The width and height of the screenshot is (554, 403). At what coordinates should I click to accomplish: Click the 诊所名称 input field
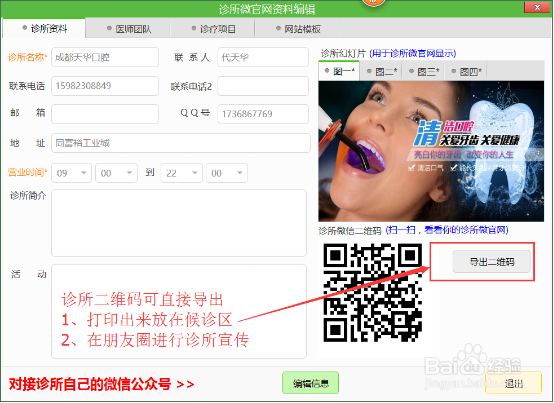(105, 57)
